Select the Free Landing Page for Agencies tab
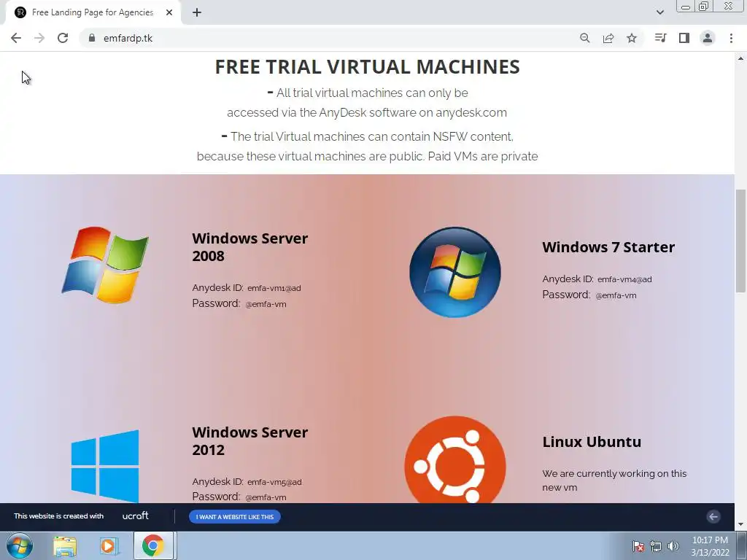 [93, 12]
